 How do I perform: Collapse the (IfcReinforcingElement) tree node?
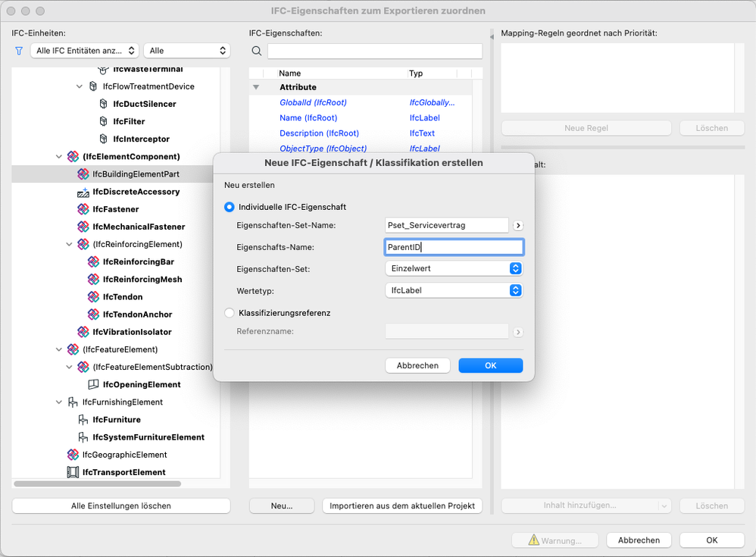(69, 244)
